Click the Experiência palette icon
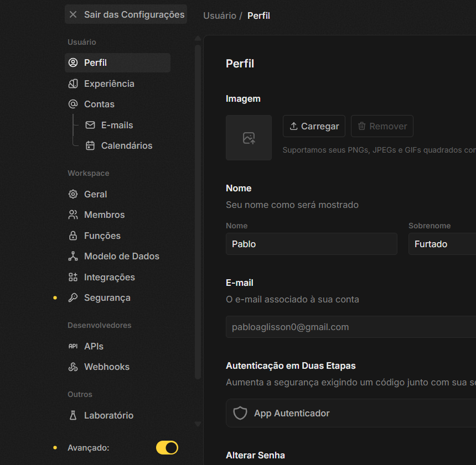 73,84
